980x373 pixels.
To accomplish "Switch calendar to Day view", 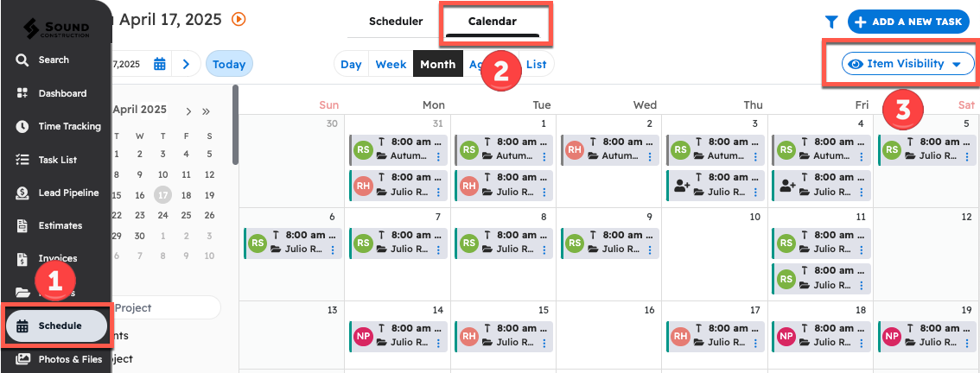I will pyautogui.click(x=351, y=64).
